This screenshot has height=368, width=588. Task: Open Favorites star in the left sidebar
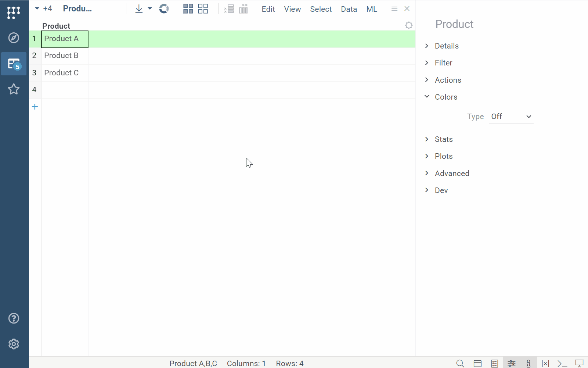(14, 89)
